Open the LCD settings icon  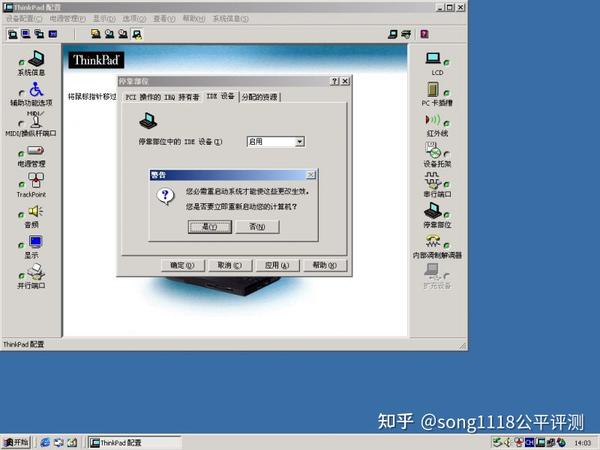pyautogui.click(x=433, y=59)
